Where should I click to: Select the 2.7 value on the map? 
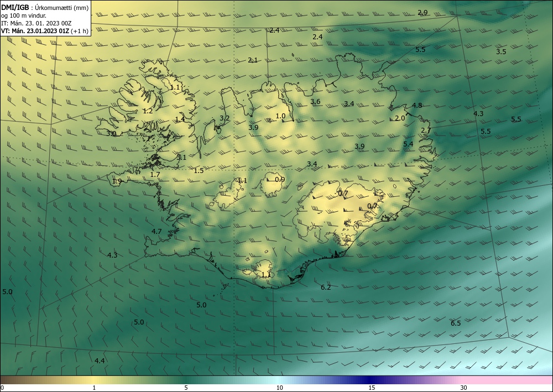click(426, 130)
